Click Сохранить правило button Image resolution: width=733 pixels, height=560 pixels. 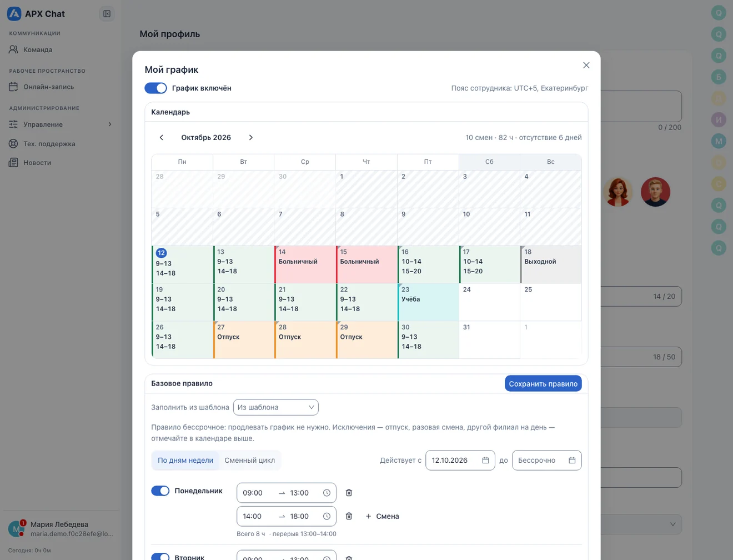pos(543,383)
